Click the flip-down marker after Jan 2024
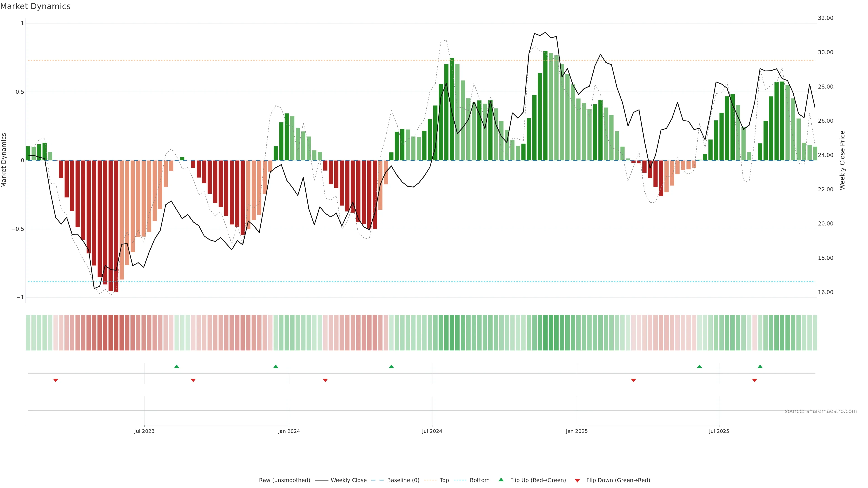The image size is (868, 488). [x=325, y=380]
